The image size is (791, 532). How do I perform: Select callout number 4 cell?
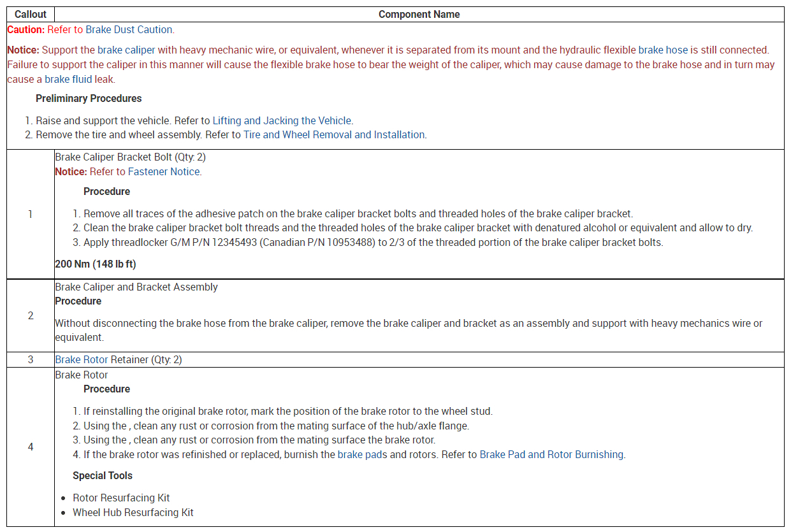point(31,447)
